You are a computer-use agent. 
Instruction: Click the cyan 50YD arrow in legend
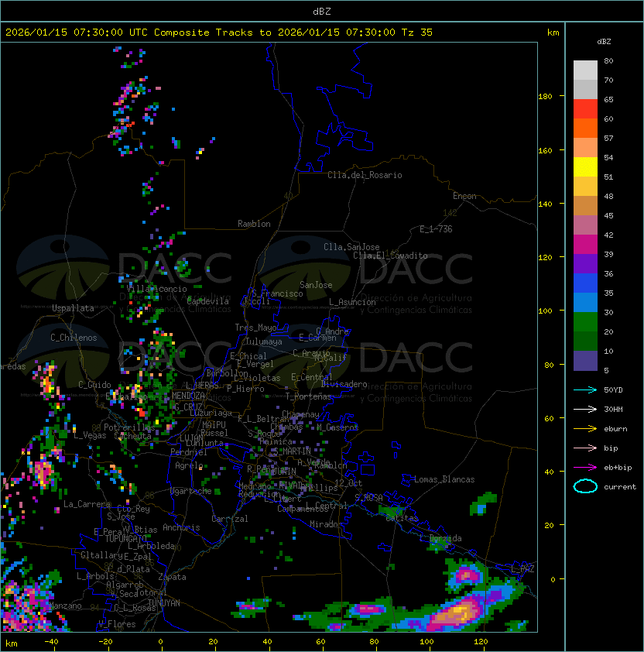click(x=585, y=389)
